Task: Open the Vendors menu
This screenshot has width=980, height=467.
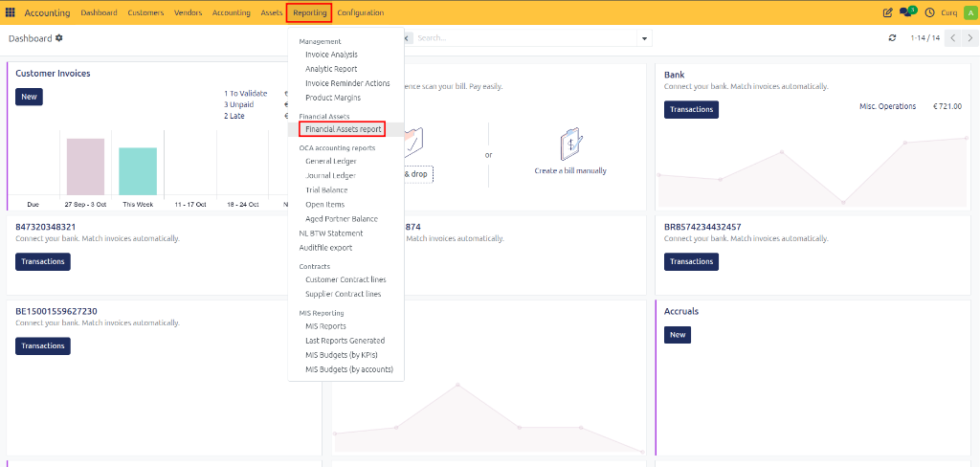Action: (189, 12)
